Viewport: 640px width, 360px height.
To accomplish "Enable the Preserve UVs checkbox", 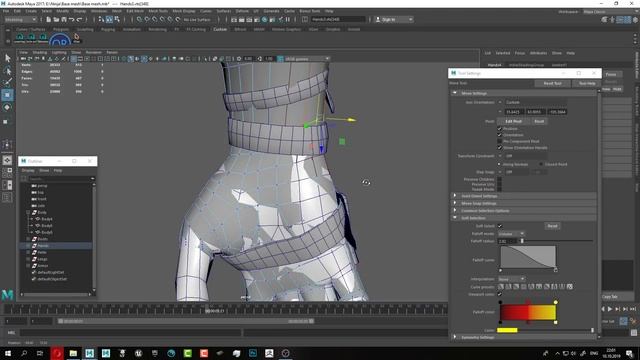I will coord(500,184).
